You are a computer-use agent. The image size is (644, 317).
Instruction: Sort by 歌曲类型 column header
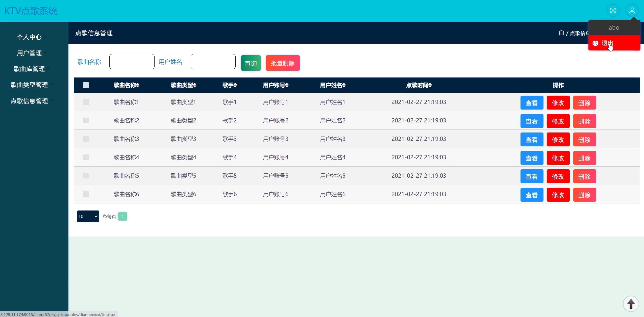pos(183,85)
